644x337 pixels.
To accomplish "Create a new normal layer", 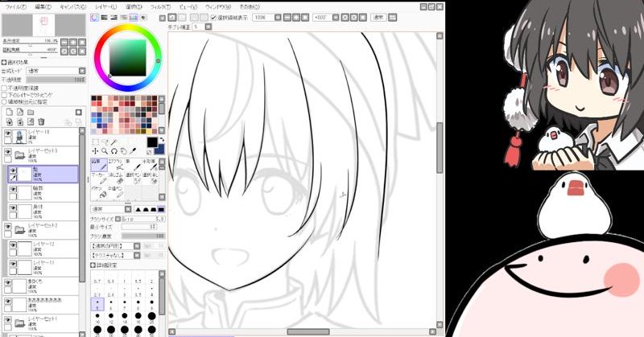I will tap(10, 112).
